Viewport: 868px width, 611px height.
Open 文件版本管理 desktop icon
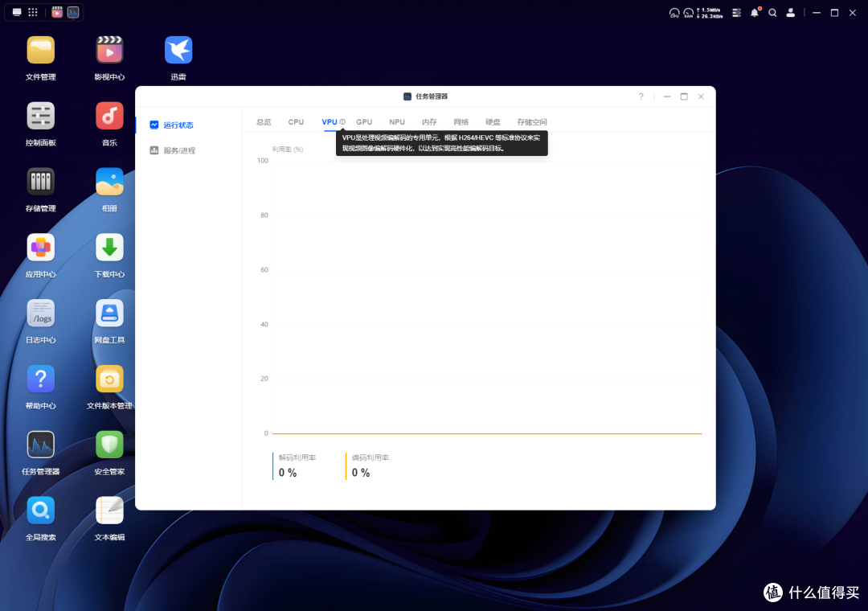tap(109, 379)
